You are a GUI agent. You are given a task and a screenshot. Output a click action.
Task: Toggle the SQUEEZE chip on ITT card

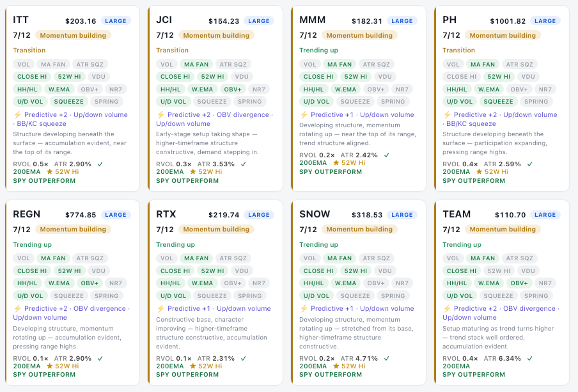point(69,102)
